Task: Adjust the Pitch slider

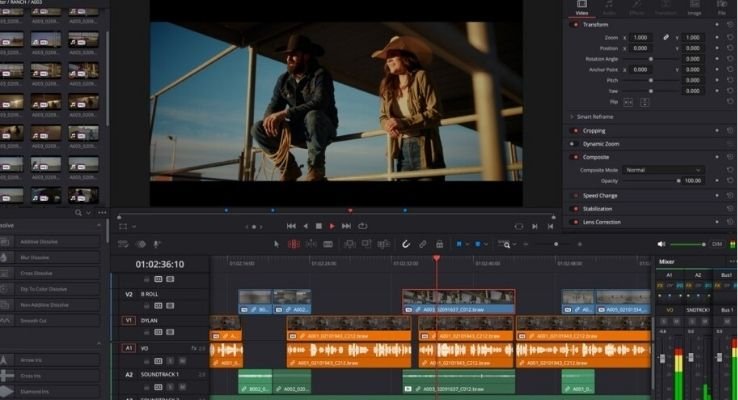Action: [x=651, y=80]
